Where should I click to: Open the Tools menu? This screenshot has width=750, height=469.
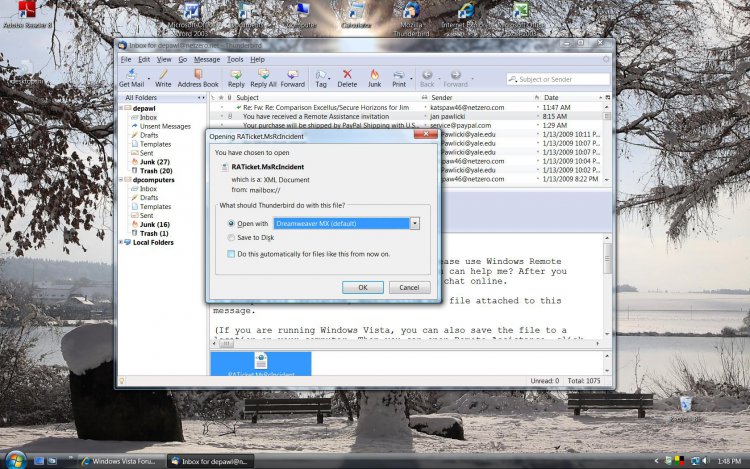235,59
